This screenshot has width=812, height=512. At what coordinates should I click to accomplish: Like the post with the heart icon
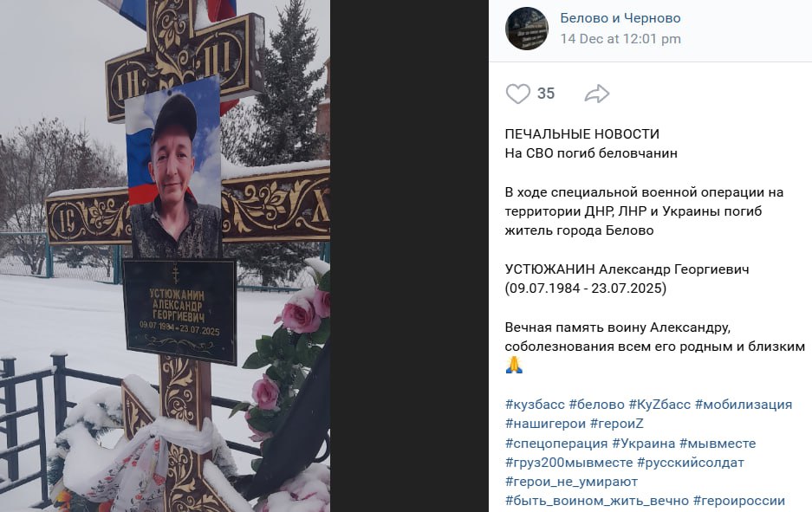(518, 94)
